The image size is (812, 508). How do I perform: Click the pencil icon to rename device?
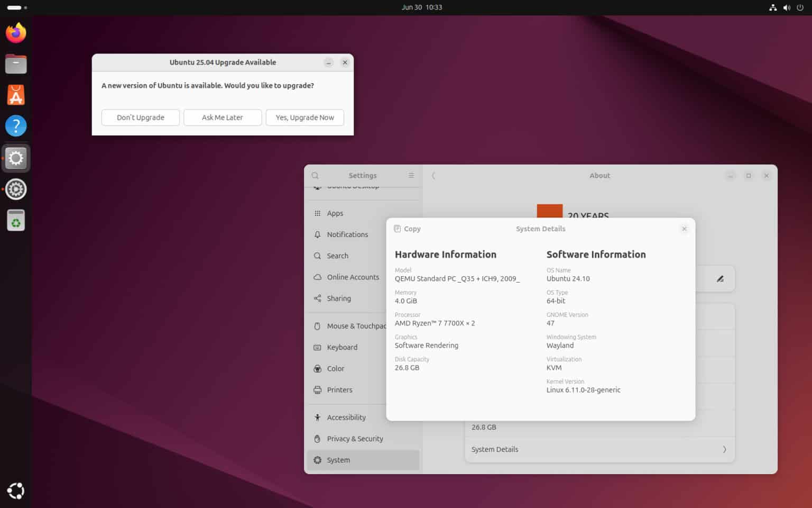point(720,278)
